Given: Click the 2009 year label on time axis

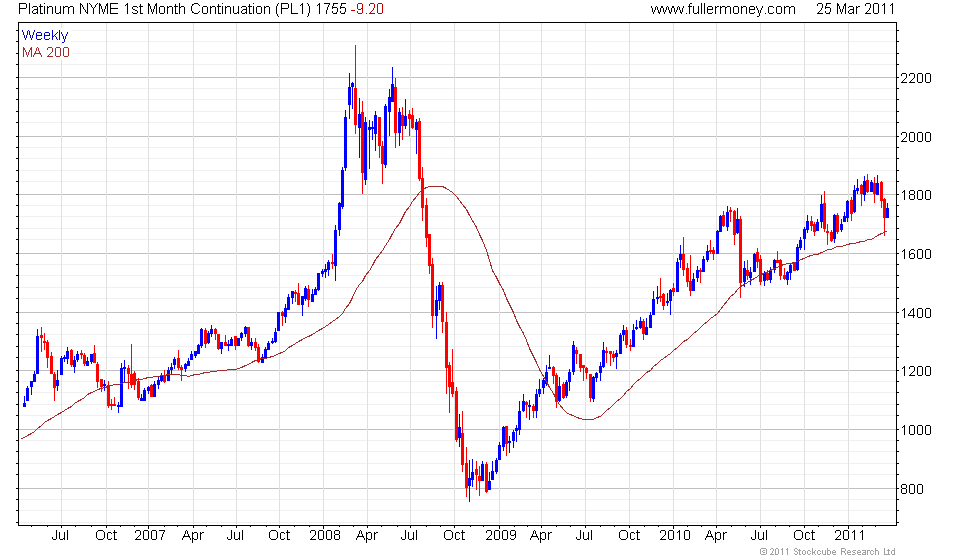Looking at the screenshot, I should 501,536.
